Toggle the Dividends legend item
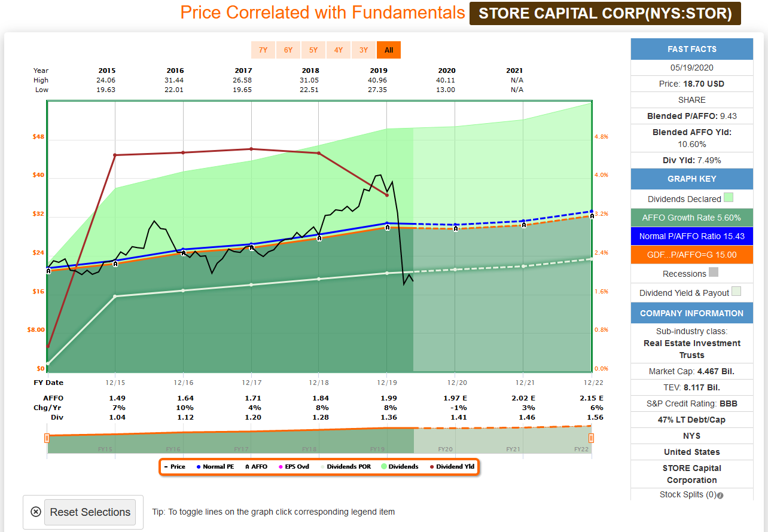Viewport: 768px width, 532px height. [x=400, y=466]
